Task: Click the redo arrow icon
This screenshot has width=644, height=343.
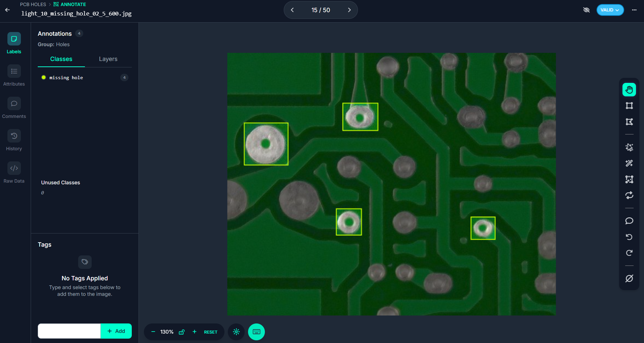Action: pos(629,253)
